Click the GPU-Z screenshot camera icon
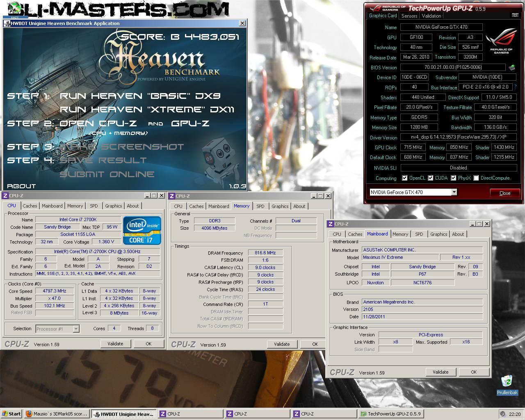The width and height of the screenshot is (525, 420). pyautogui.click(x=515, y=16)
